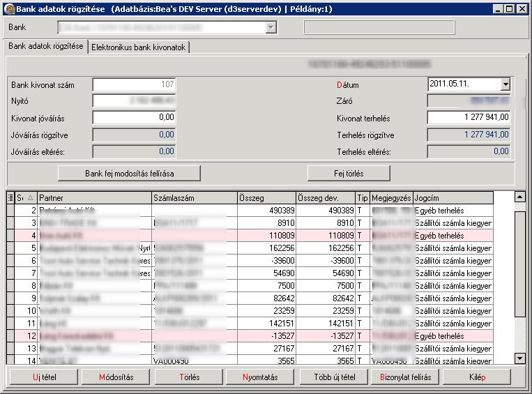Click the Fej törlés button
This screenshot has height=394, width=532.
349,174
